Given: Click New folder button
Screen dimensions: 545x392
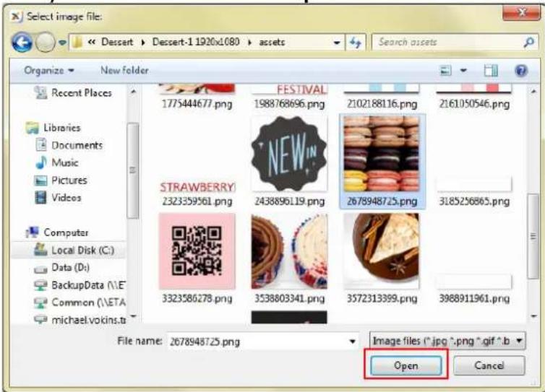Looking at the screenshot, I should (124, 70).
